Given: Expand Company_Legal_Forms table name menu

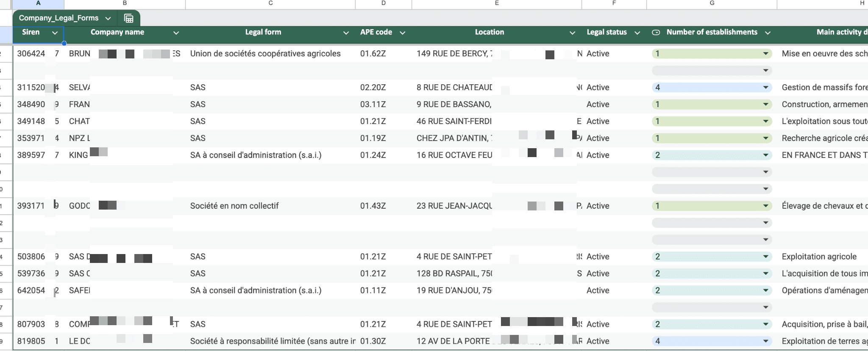Looking at the screenshot, I should 108,18.
